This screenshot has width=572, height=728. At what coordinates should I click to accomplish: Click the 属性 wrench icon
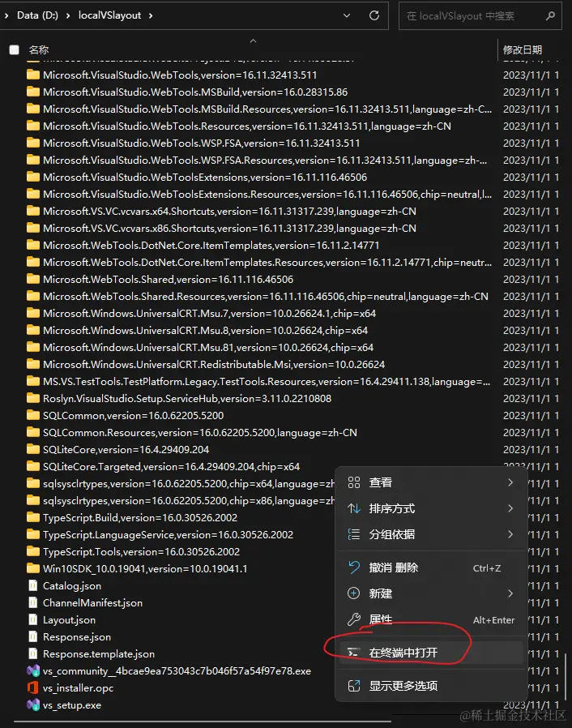pos(354,619)
